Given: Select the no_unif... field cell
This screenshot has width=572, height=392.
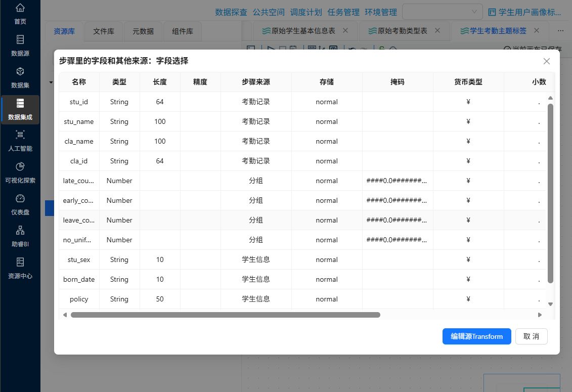Looking at the screenshot, I should point(79,240).
